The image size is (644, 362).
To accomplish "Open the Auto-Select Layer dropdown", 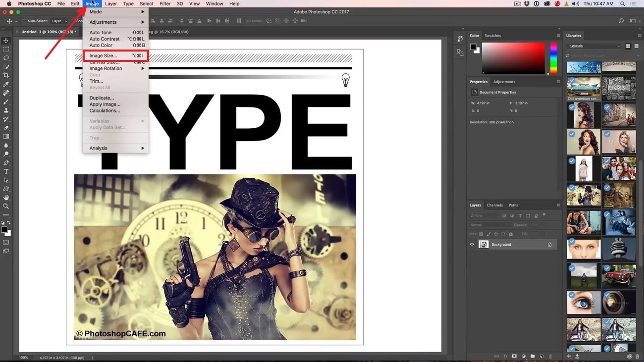I will [x=59, y=21].
